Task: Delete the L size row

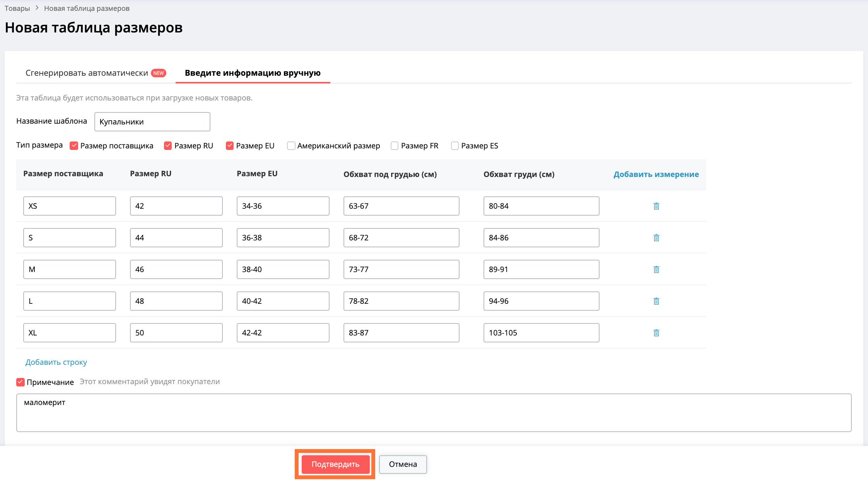Action: [x=656, y=301]
